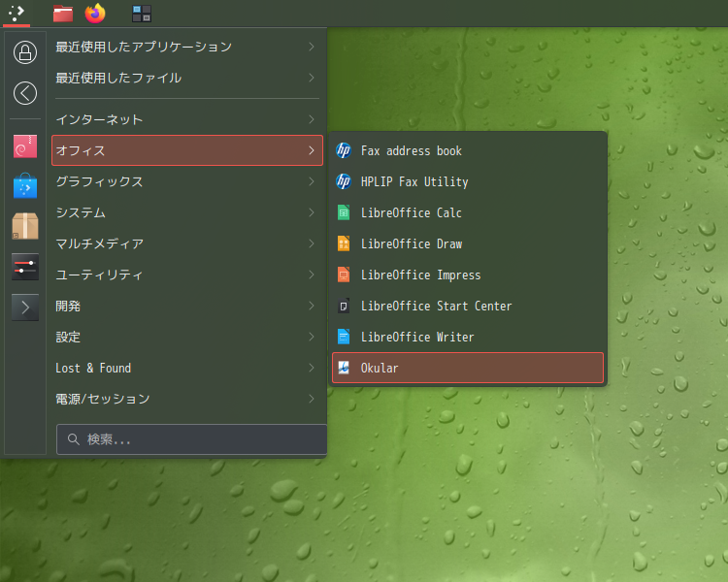
Task: Click the blue LibreOffice Writer icon
Action: [x=344, y=337]
